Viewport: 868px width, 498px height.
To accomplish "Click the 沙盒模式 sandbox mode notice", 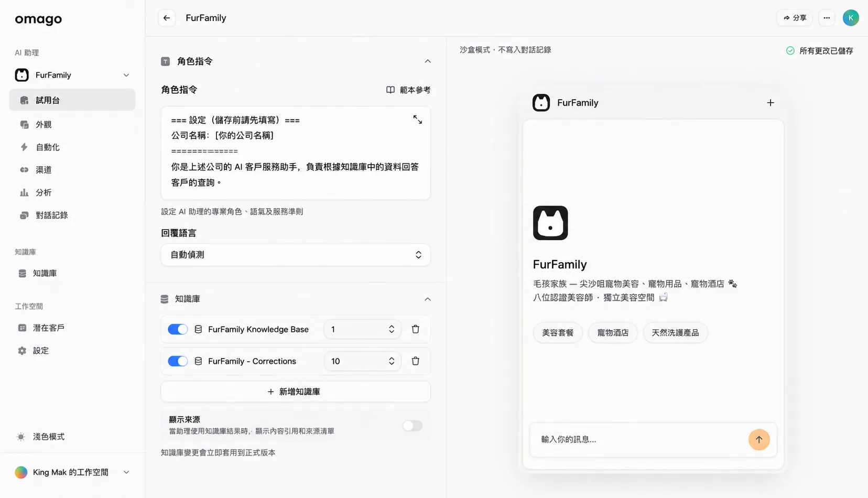I will 505,50.
